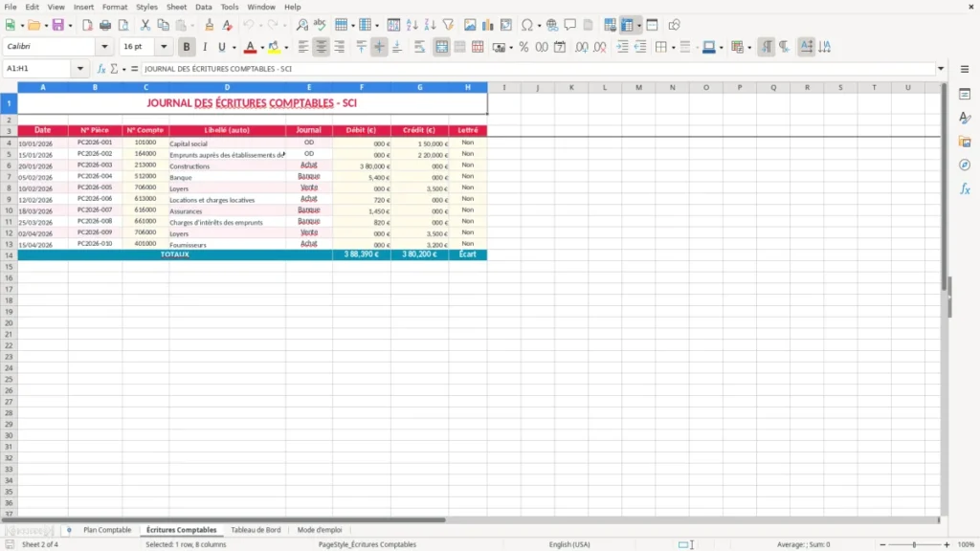Click the Zoom Out minus button
The width and height of the screenshot is (980, 551).
(x=882, y=544)
